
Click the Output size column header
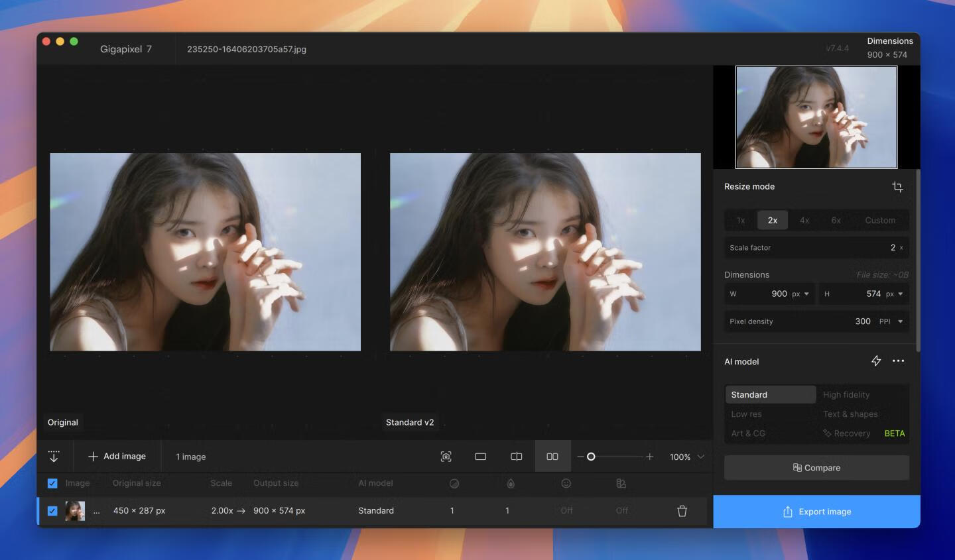(276, 483)
